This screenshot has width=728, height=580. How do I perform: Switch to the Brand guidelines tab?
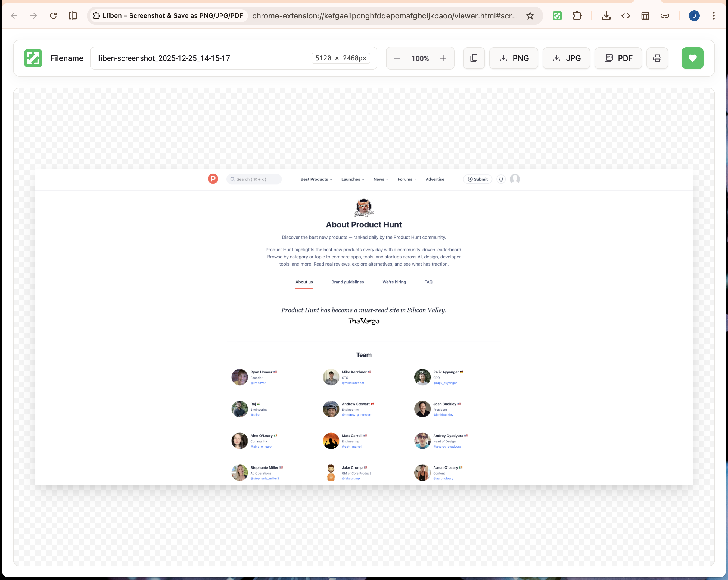347,282
